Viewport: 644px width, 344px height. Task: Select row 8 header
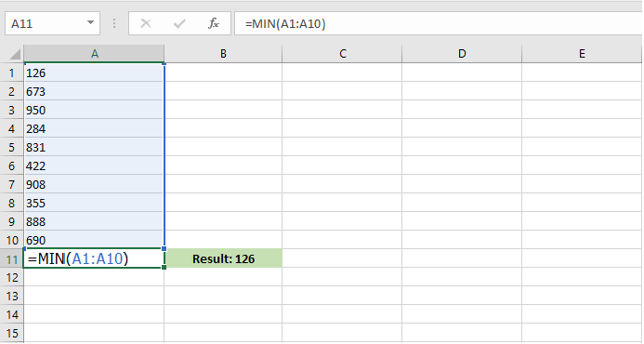coord(11,203)
